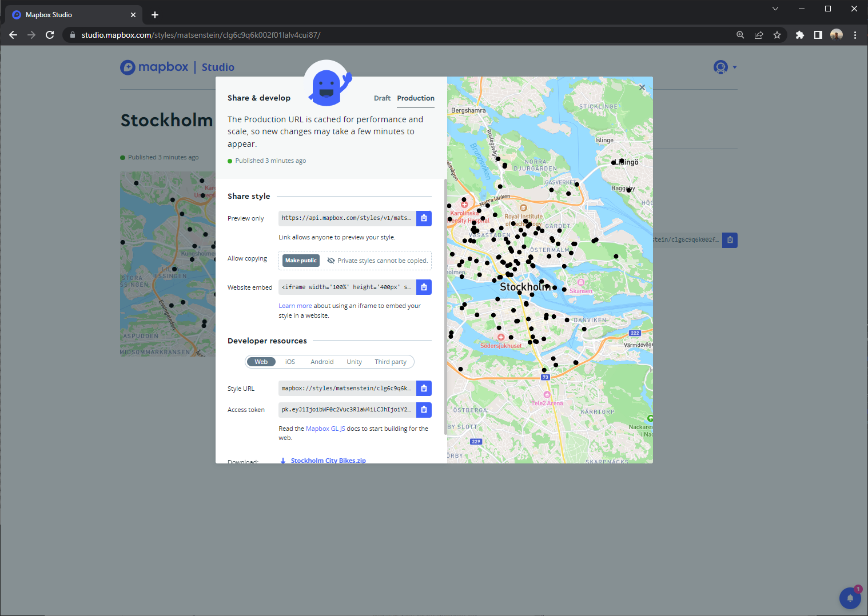Open the Learn more iframe link
The height and width of the screenshot is (616, 868).
pyautogui.click(x=295, y=306)
